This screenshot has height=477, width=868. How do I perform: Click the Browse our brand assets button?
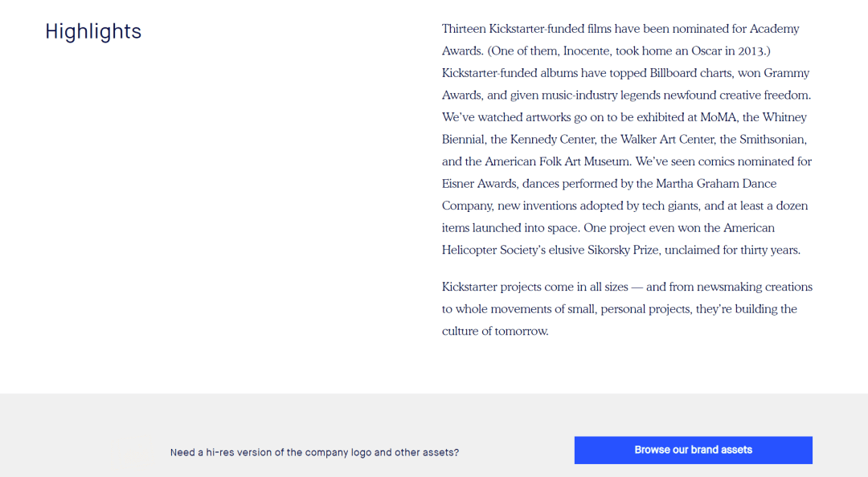coord(693,450)
